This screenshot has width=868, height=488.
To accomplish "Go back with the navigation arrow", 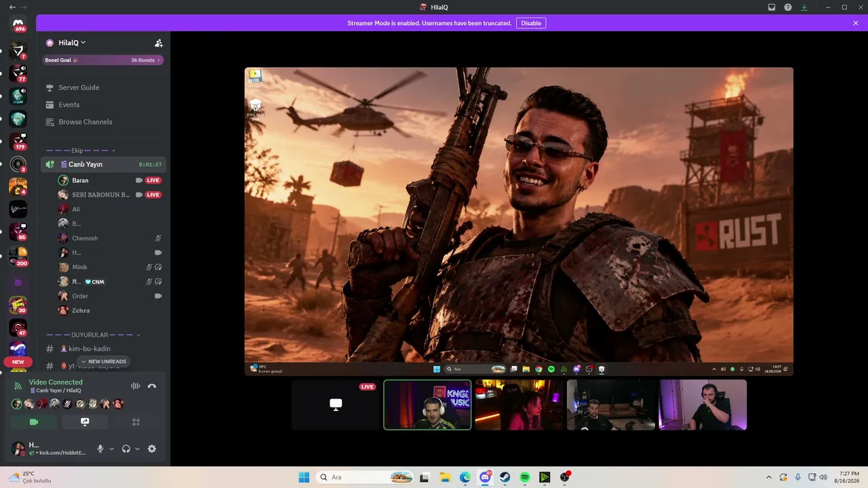I will coord(12,7).
